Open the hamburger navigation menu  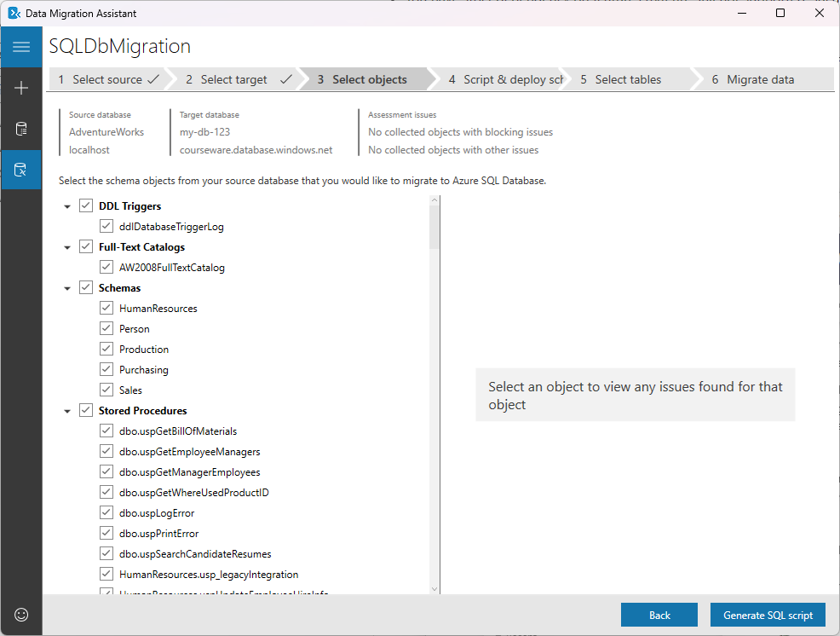[20, 46]
